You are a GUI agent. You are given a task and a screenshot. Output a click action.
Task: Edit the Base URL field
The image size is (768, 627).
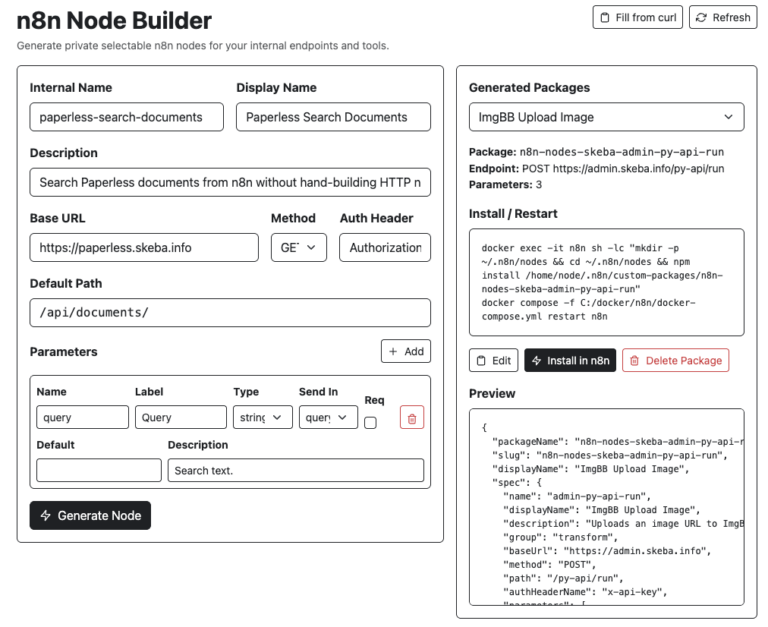[x=144, y=247]
